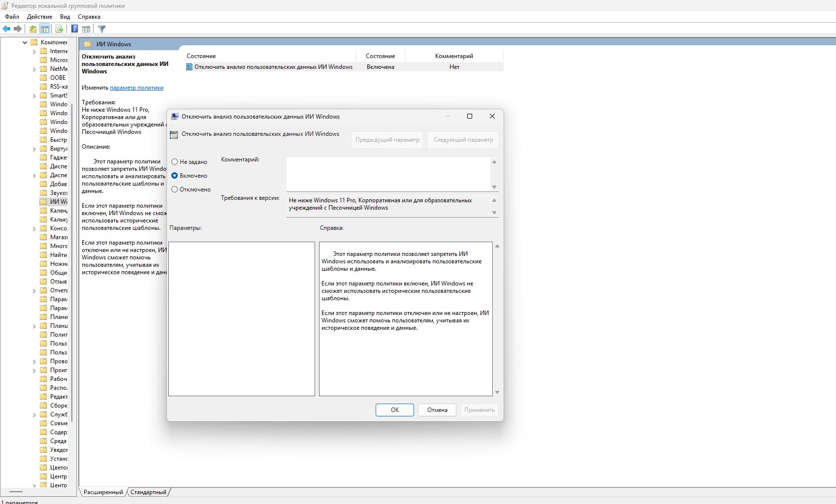This screenshot has width=836, height=504.
Task: Click the Магази folder icon in tree
Action: pyautogui.click(x=43, y=237)
